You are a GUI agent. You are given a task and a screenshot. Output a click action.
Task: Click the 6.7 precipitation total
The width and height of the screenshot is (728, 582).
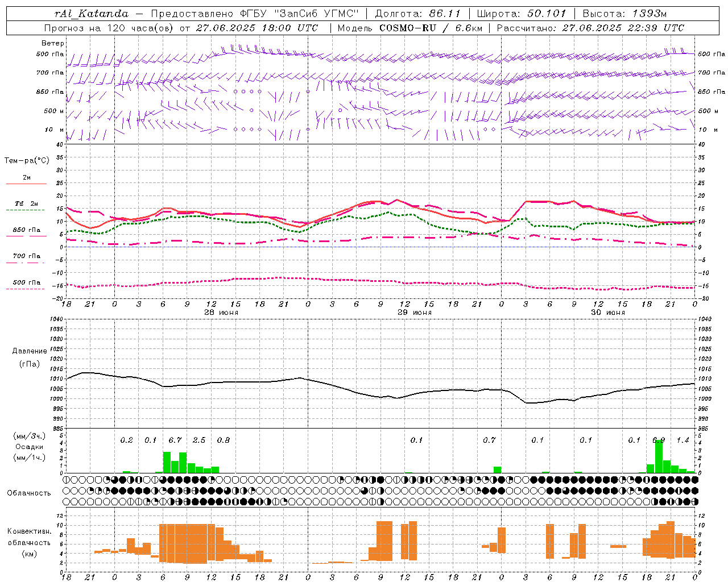175,440
